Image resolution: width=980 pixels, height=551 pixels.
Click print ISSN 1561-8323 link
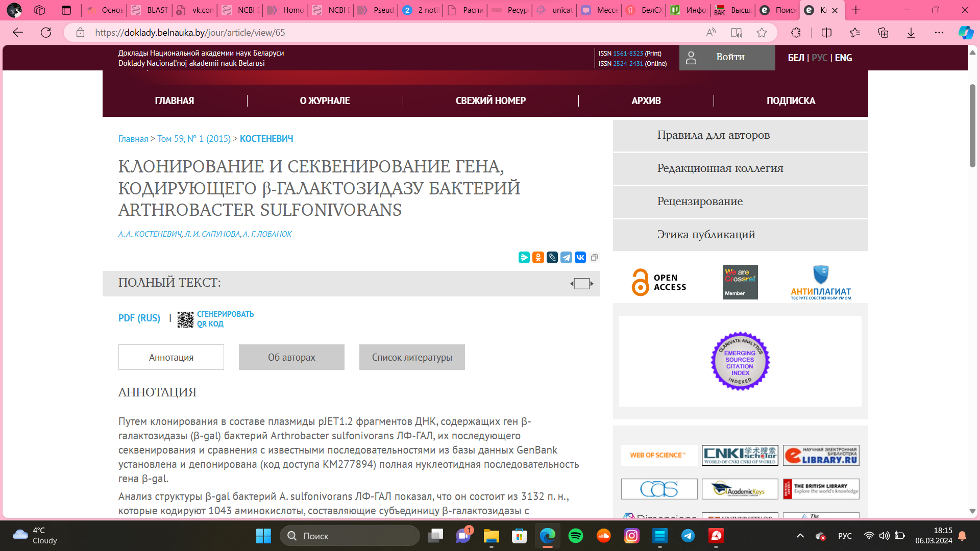coord(628,54)
